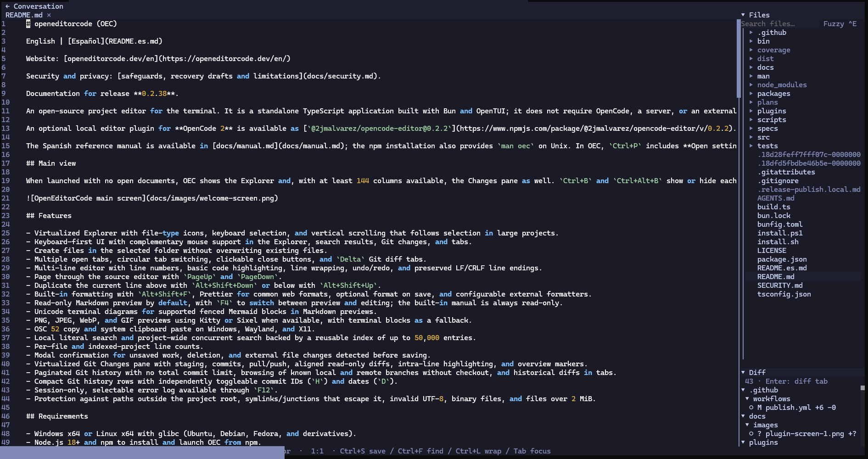Open .gitignore file
868x459 pixels.
point(778,181)
